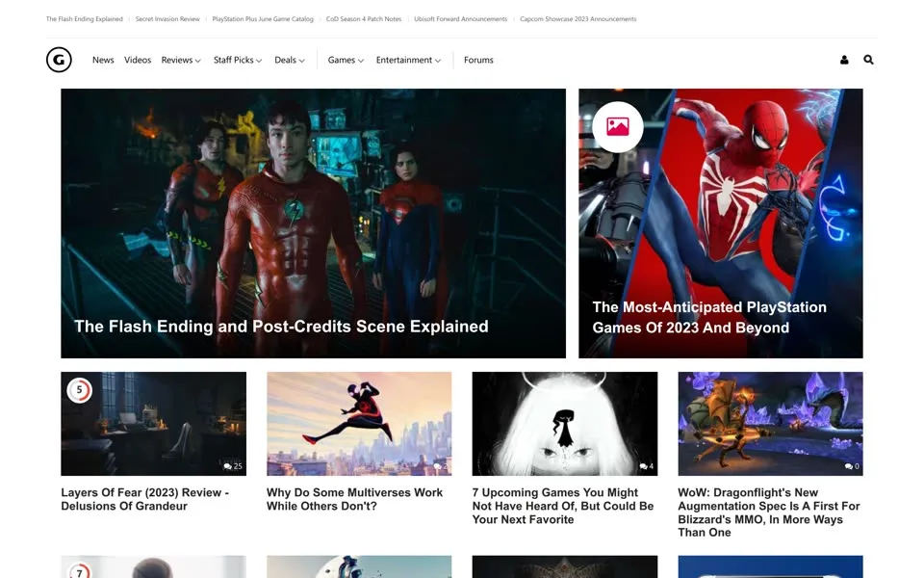Viewport: 924px width, 578px height.
Task: Open The Flash Ending and Post-Credits headline
Action: pos(281,327)
